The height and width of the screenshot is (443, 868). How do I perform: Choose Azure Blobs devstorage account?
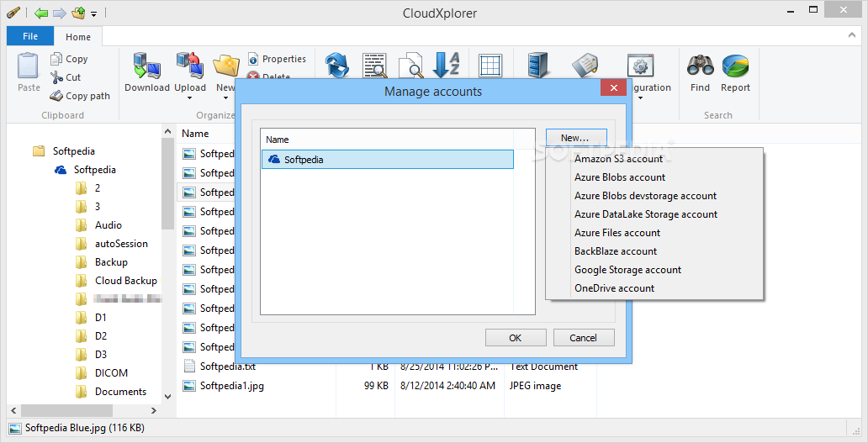(x=654, y=196)
